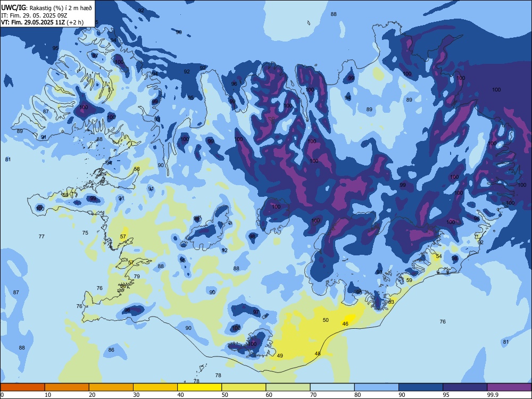Click the purple legend swatch above 99.9
This screenshot has height=399, width=532.
[x=509, y=387]
